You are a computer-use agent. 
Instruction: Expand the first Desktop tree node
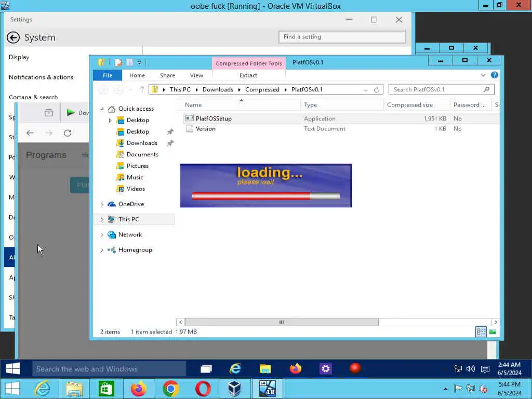click(x=110, y=120)
